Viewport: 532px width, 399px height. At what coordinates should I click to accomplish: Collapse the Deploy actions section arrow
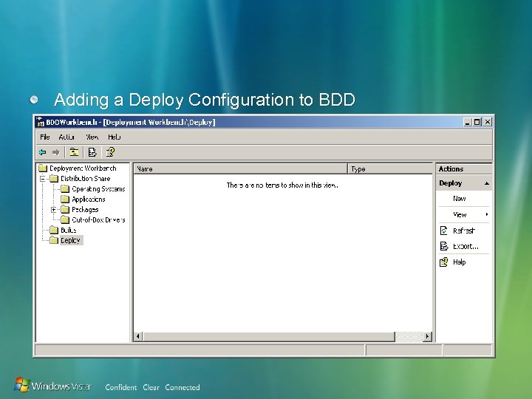(x=487, y=183)
